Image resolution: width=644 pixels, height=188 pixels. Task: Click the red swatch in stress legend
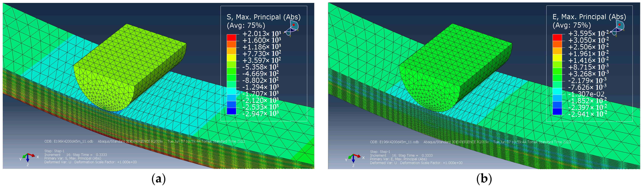click(231, 38)
